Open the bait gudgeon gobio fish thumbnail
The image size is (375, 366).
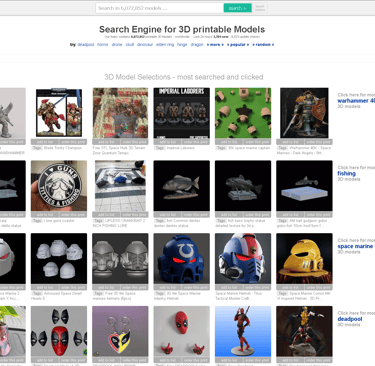304,186
